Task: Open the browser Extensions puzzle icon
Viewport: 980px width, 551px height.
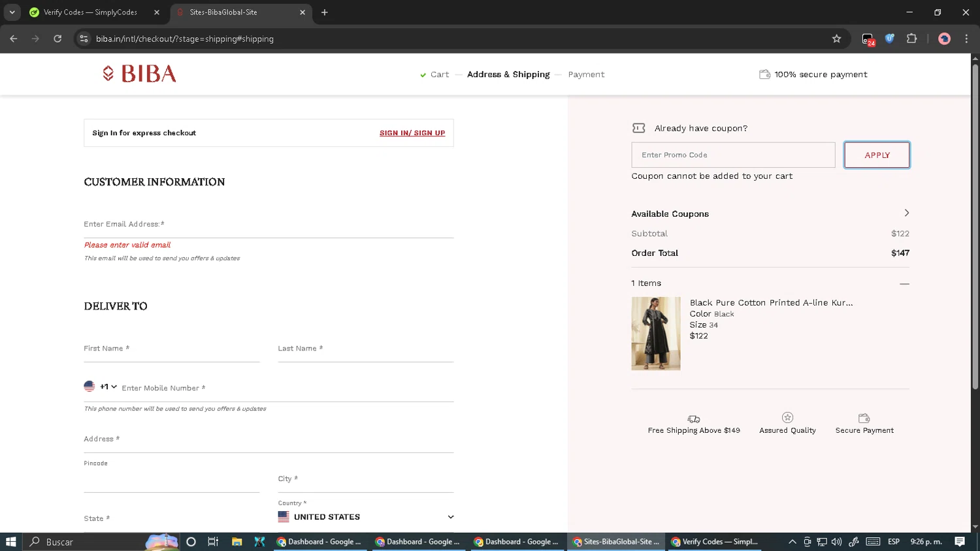Action: pyautogui.click(x=911, y=39)
